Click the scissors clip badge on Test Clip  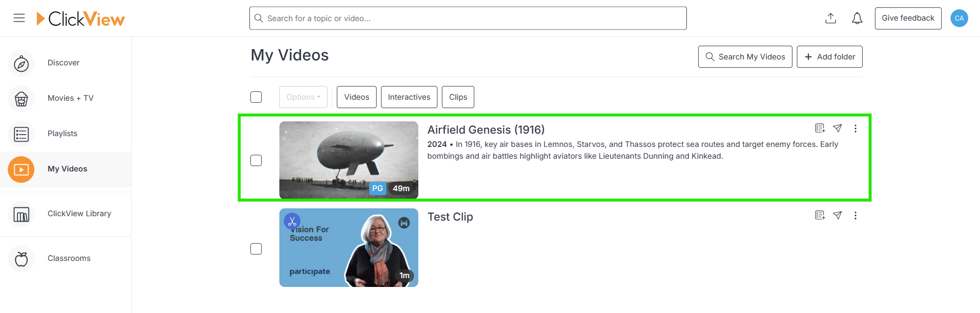(x=292, y=221)
